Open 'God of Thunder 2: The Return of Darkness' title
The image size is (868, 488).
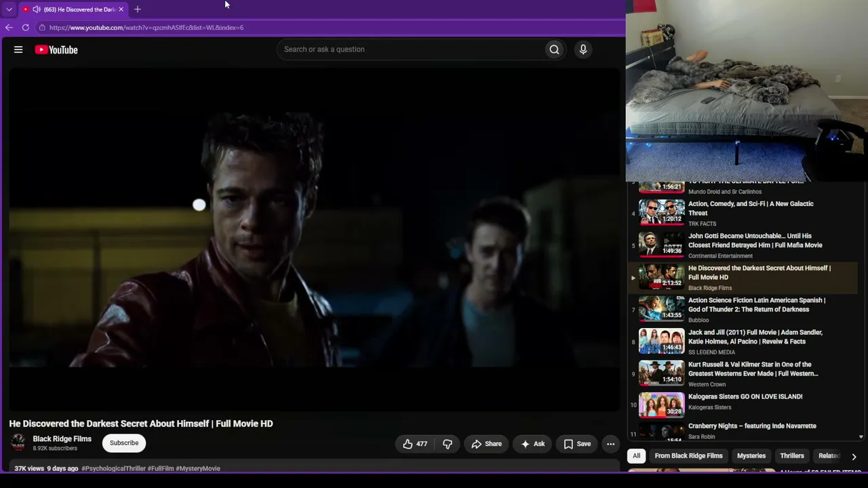pos(757,305)
